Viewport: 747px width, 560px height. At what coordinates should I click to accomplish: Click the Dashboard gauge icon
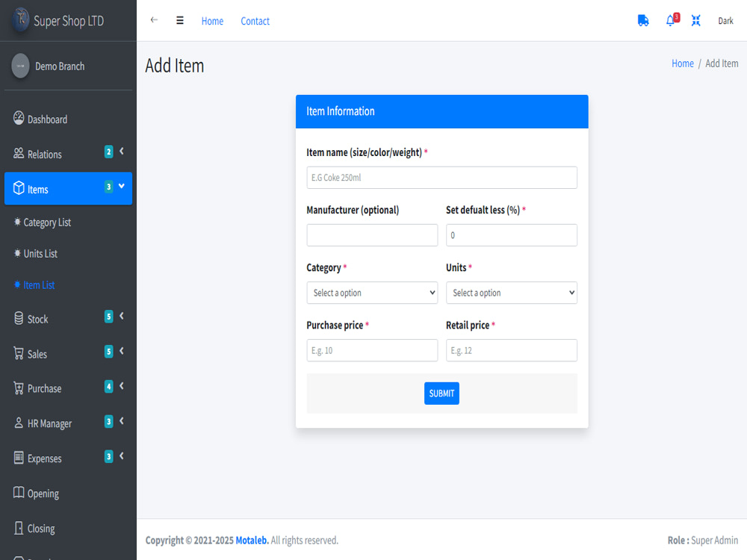19,118
